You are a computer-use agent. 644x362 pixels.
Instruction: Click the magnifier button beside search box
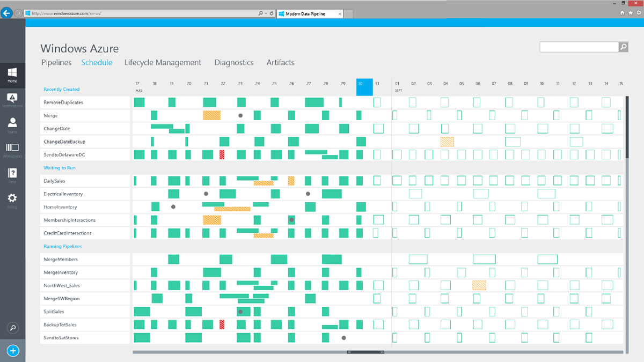623,47
